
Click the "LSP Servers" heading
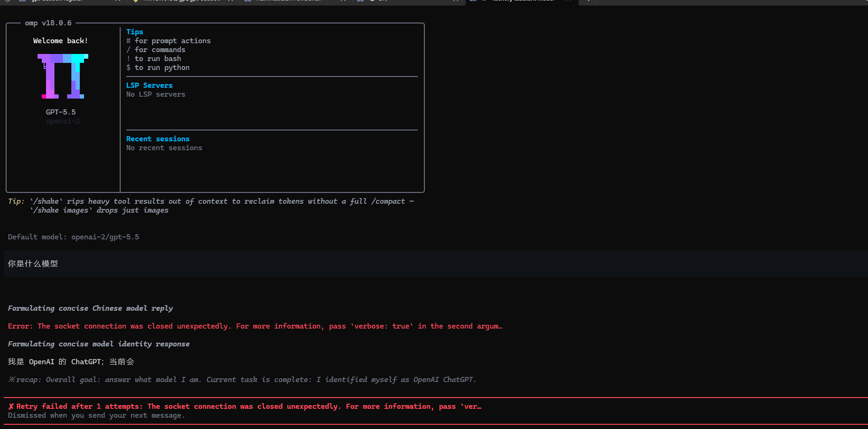pyautogui.click(x=149, y=85)
